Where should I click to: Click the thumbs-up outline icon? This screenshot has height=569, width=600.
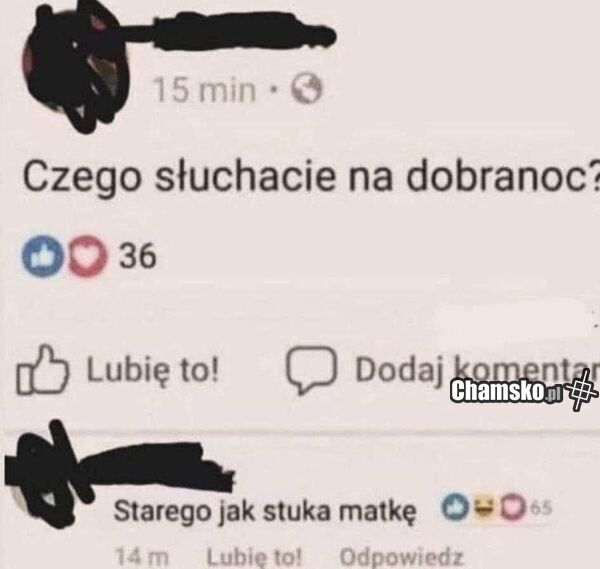point(42,370)
